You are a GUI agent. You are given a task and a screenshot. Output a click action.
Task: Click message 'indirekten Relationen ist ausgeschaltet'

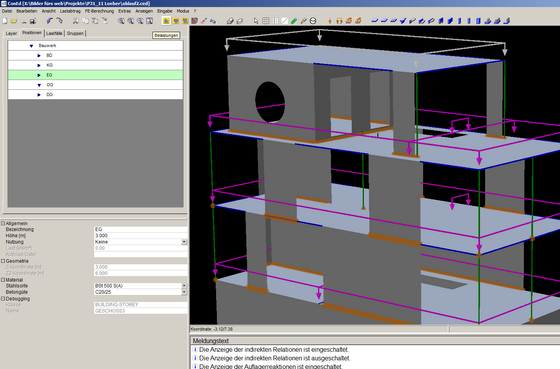(275, 358)
